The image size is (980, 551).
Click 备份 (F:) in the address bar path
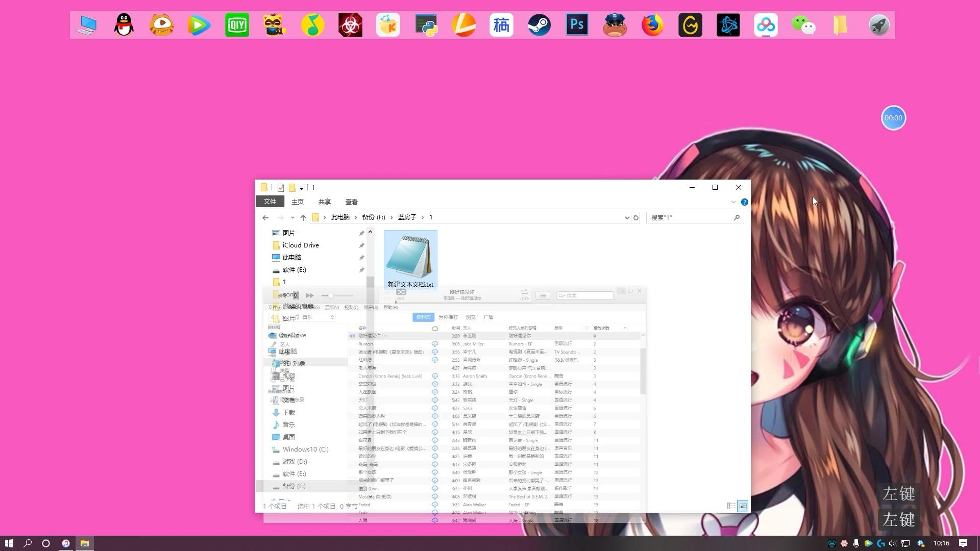374,217
